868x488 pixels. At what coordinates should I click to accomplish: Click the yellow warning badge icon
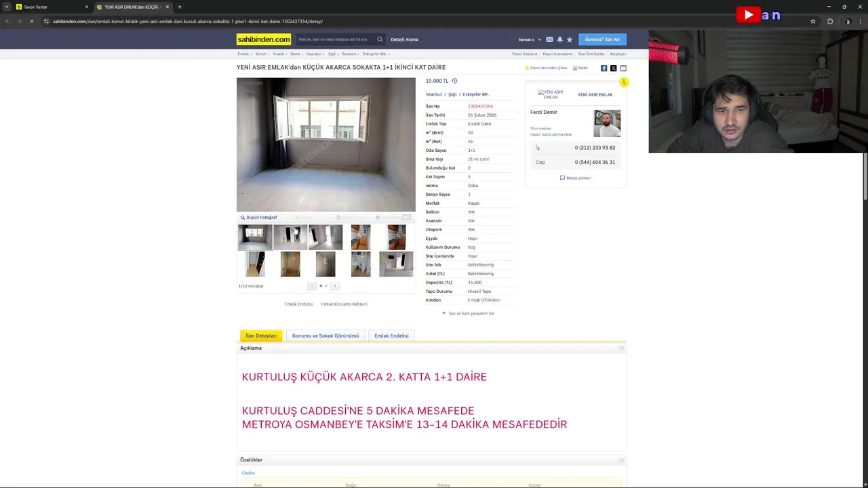pos(624,82)
